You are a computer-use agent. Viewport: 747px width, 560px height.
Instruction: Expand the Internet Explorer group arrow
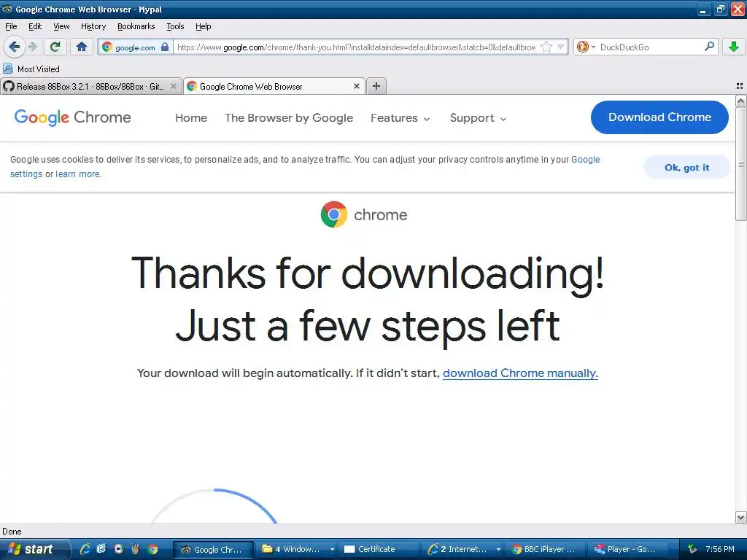click(x=498, y=550)
